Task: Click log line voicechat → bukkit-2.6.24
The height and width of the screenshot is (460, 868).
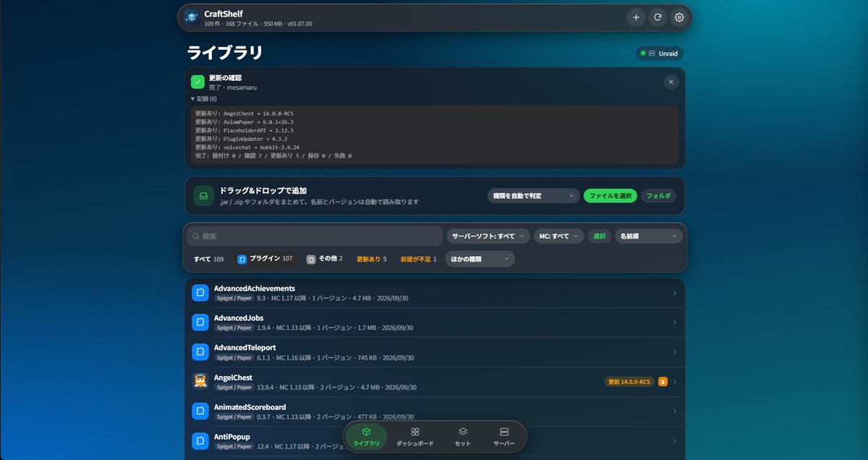Action: (x=247, y=148)
